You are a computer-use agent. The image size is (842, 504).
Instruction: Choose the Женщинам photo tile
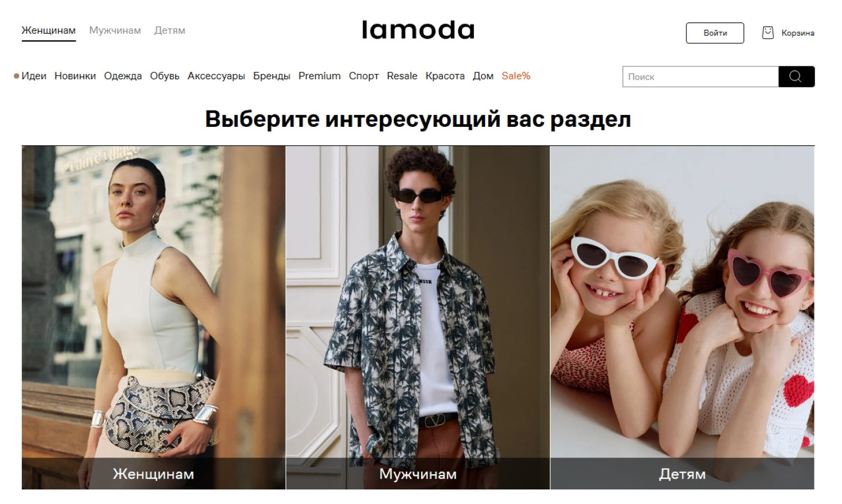point(154,318)
